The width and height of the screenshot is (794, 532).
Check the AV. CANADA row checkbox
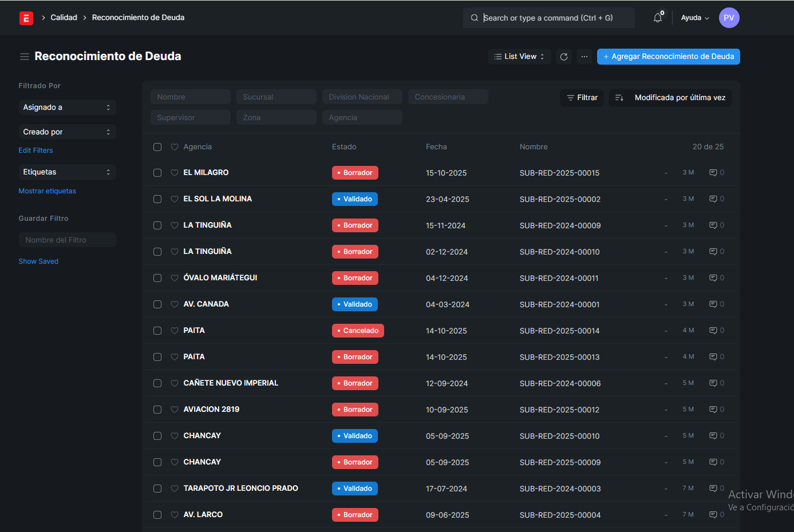coord(157,304)
